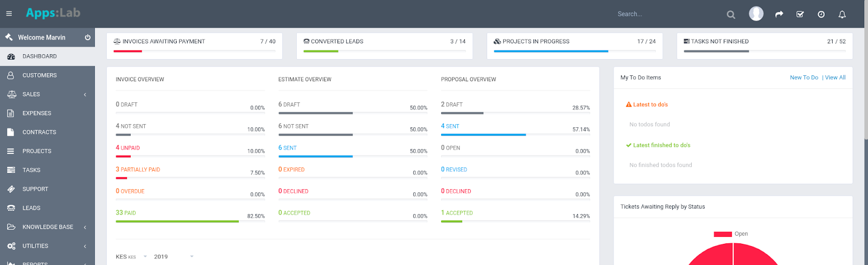Screen dimensions: 868x265
Task: Click the Converted Leads phone icon
Action: tap(307, 41)
